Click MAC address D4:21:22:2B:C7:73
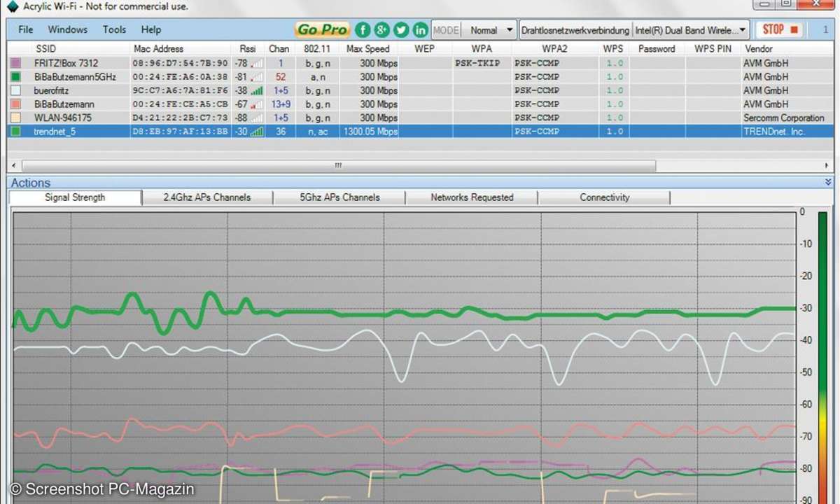Viewport: 840px width, 504px height. coord(180,118)
